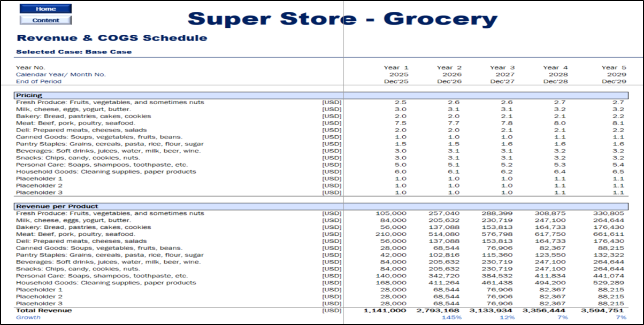Click Pantry Staples Year 5 revenue 132,322
The width and height of the screenshot is (644, 325).
(608, 255)
